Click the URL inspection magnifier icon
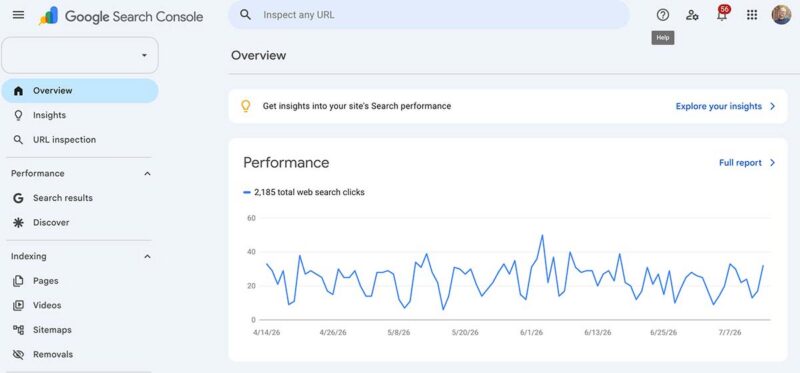Screen dimensions: 800x373 coord(18,140)
